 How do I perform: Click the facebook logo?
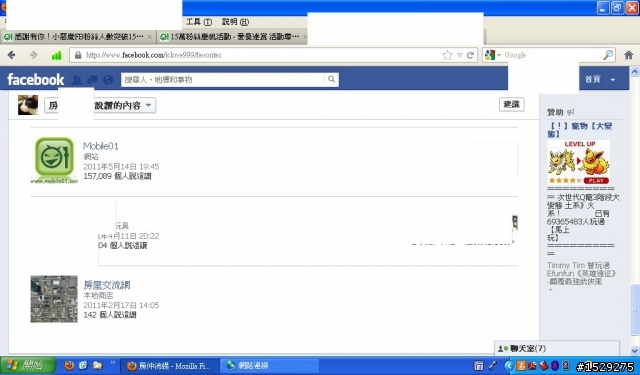36,79
